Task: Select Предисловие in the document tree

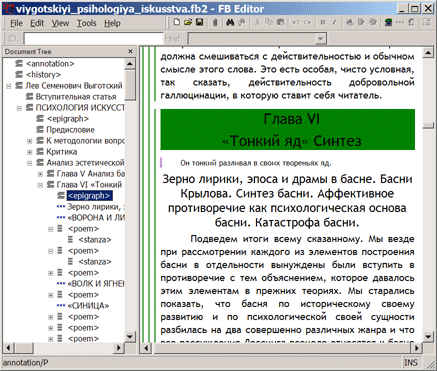Action: coord(70,129)
